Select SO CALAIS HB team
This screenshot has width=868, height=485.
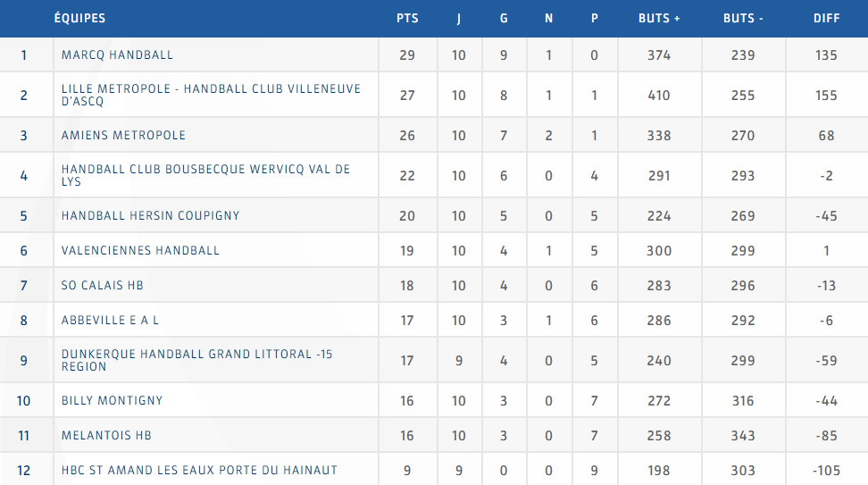103,285
